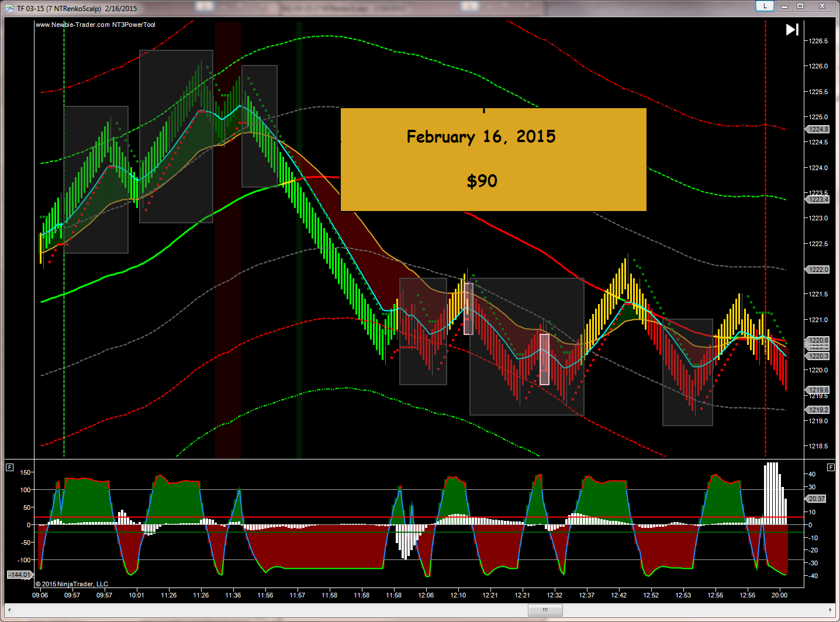Click the 11:56 time axis label

coord(265,595)
